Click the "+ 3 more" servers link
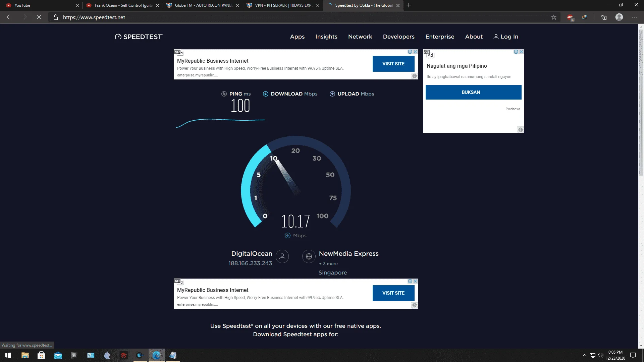 (328, 264)
